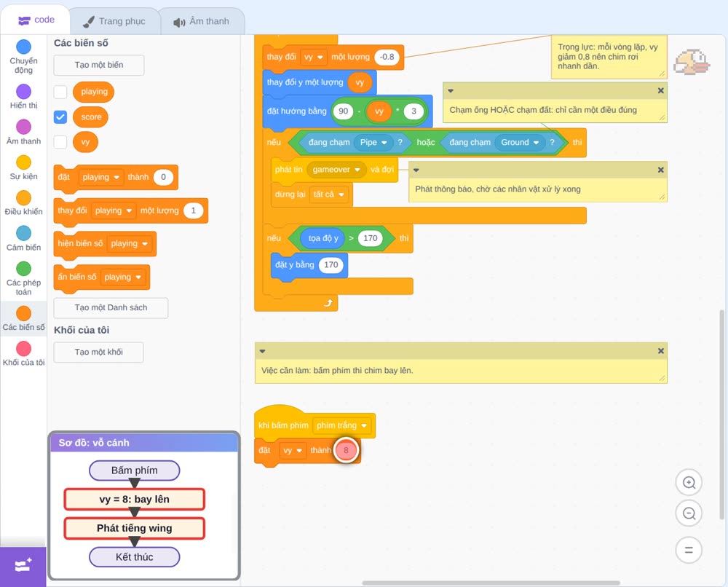Image resolution: width=728 pixels, height=587 pixels.
Task: Click the horizontal workspace scrollbar
Action: [491, 583]
